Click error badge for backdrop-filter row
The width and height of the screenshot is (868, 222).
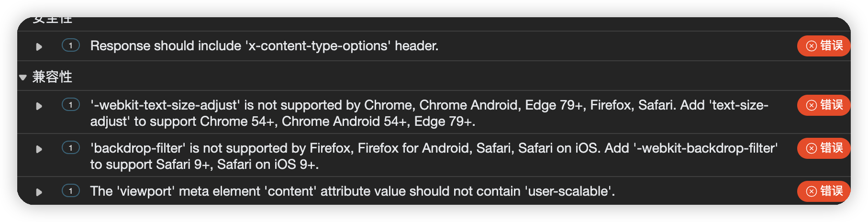pyautogui.click(x=823, y=148)
